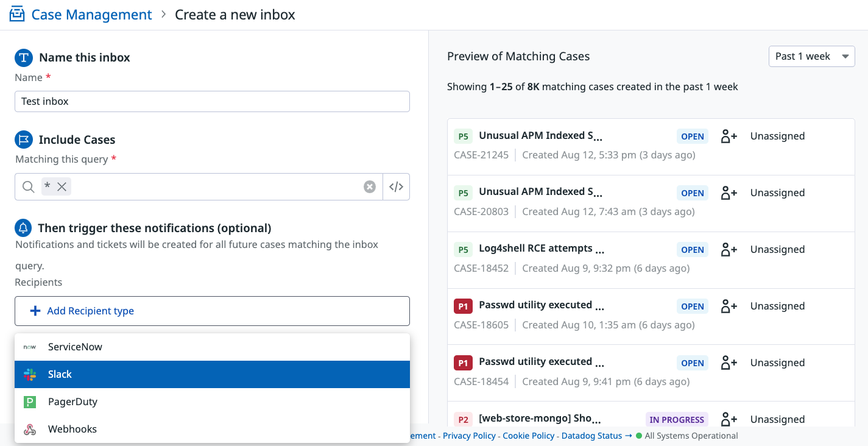Screen dimensions: 868x446
Task: Click the assign-user icon on CASE-21245
Action: pos(729,136)
